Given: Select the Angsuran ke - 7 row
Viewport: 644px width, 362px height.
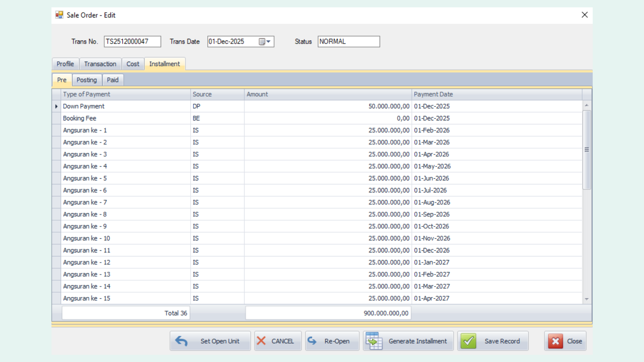Looking at the screenshot, I should 85,202.
